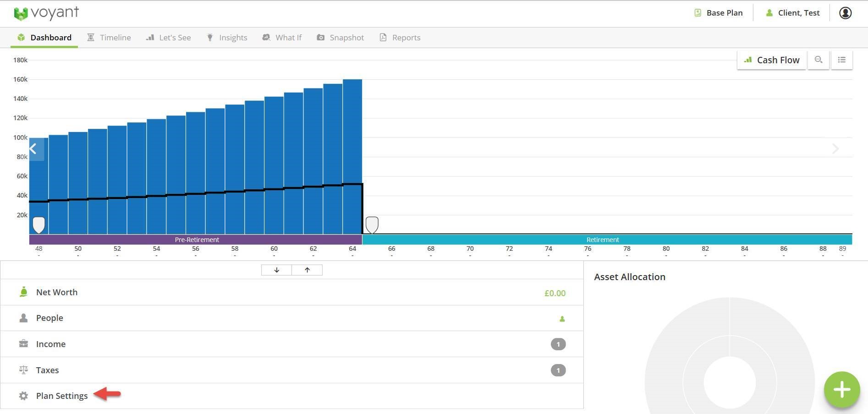The image size is (868, 414).
Task: Open the user account profile icon
Action: pyautogui.click(x=845, y=13)
